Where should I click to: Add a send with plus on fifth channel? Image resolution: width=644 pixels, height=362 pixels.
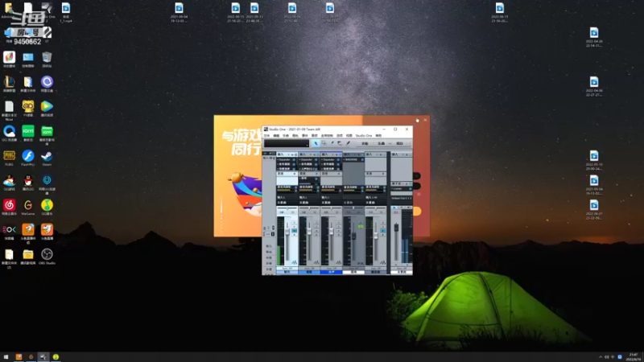(383, 174)
